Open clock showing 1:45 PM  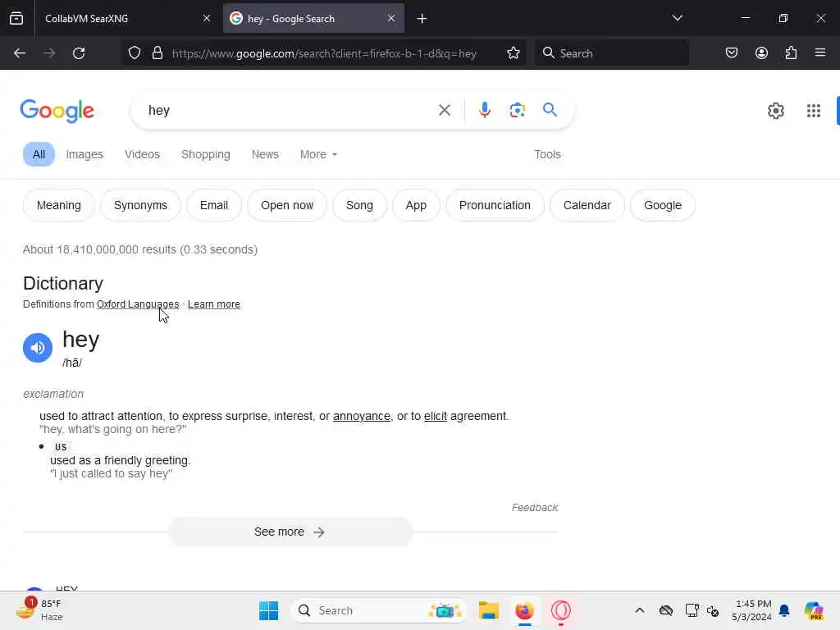(751, 610)
